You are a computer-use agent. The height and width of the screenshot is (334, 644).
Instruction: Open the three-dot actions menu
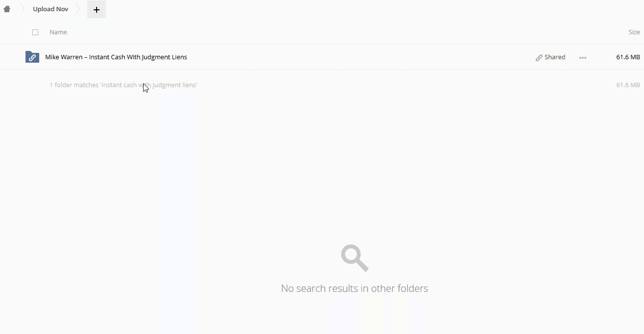tap(583, 58)
